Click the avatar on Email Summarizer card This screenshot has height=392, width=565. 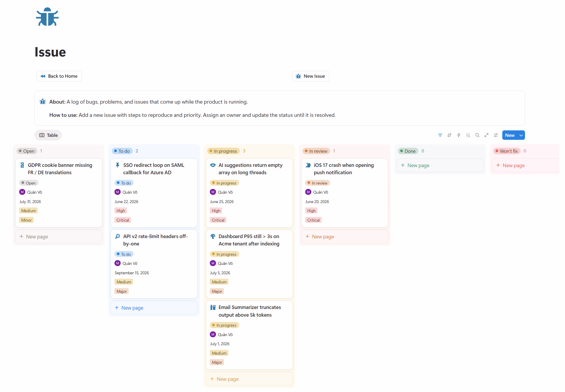click(x=213, y=334)
